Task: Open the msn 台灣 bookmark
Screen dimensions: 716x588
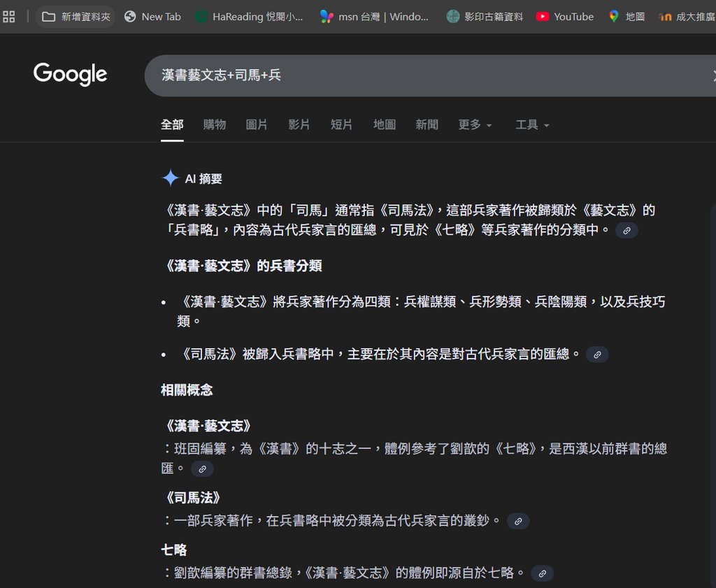Action: 375,16
